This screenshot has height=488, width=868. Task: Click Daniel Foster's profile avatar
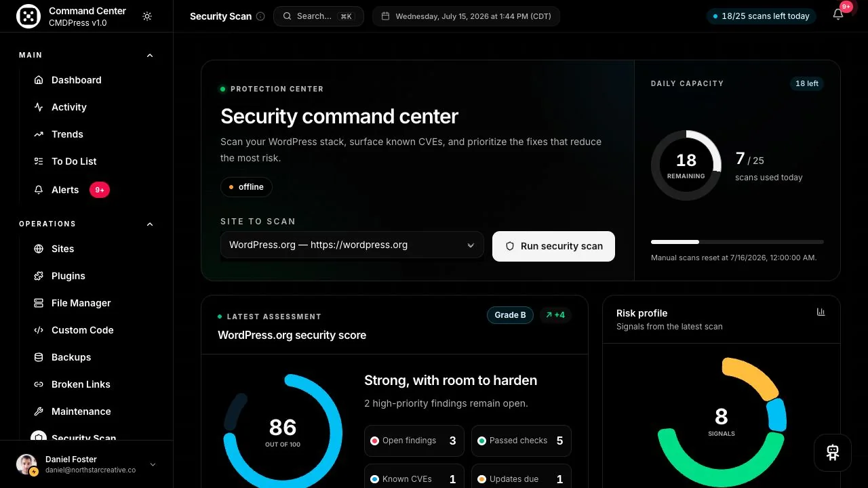[26, 464]
